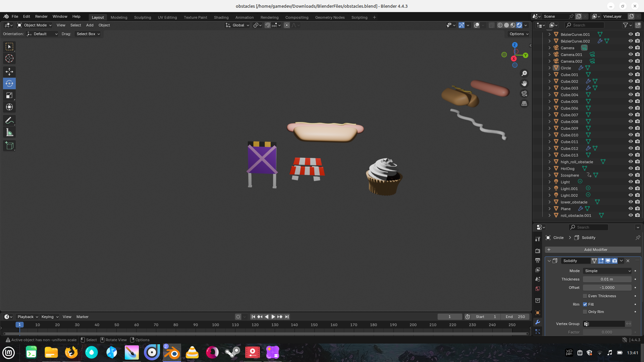
Task: Switch to the Shading workspace tab
Action: coord(221,17)
